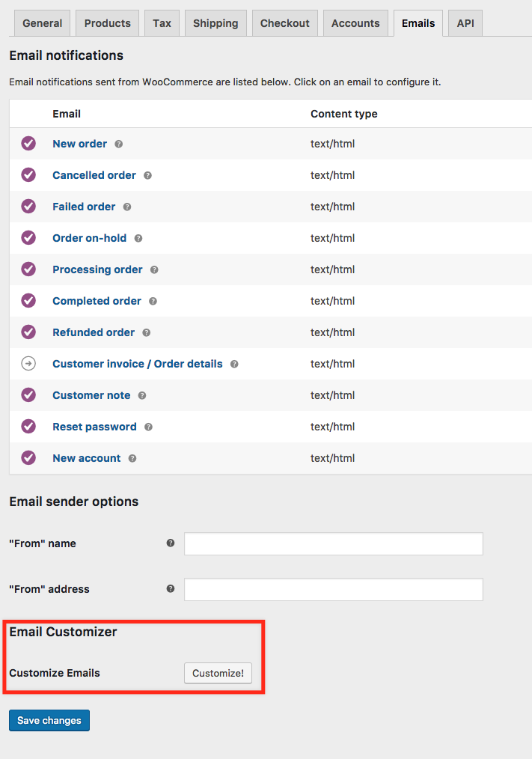Viewport: 532px width, 759px height.
Task: Click the enabled checkmark icon for Completed order
Action: 28,301
